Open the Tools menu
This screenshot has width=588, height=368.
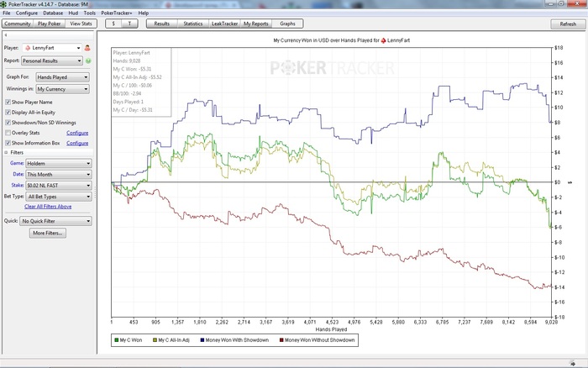pyautogui.click(x=89, y=13)
